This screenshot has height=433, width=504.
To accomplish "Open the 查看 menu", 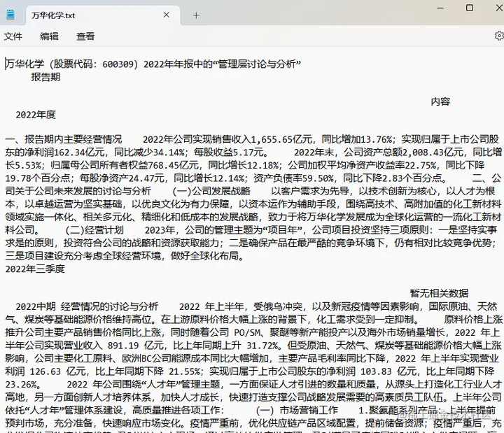I will (85, 36).
